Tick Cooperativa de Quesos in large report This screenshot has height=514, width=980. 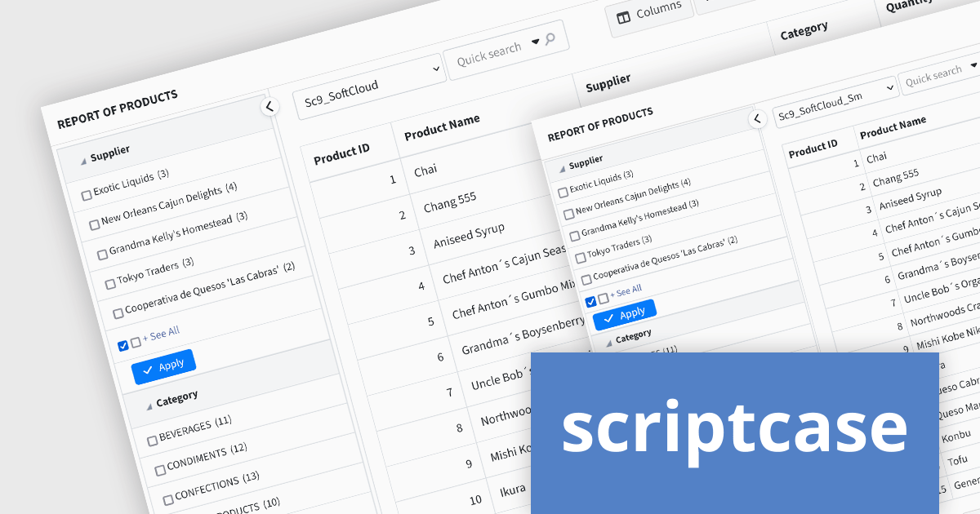pos(118,312)
